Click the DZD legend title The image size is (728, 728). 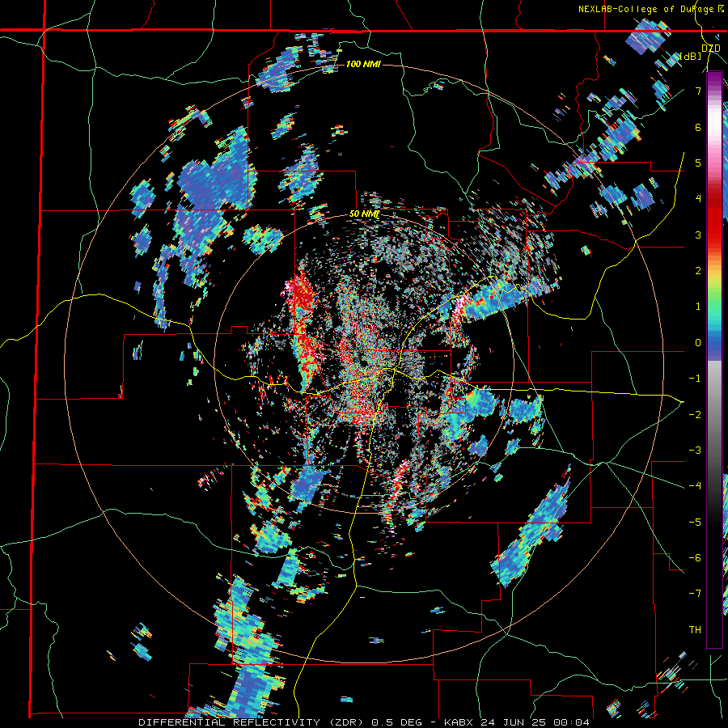coord(710,49)
